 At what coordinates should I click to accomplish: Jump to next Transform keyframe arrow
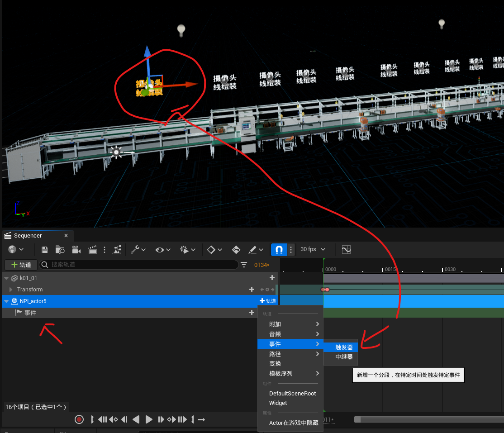click(272, 290)
